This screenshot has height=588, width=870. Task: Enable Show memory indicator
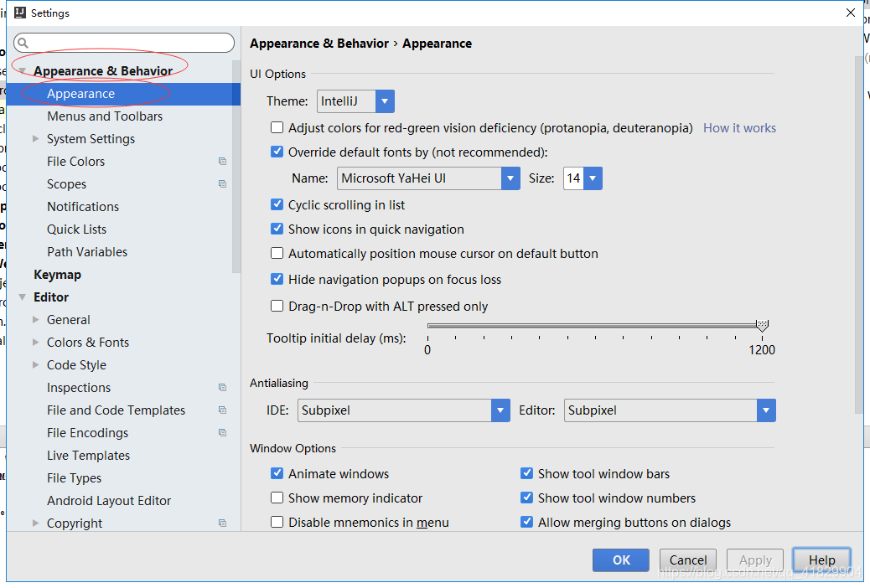277,498
